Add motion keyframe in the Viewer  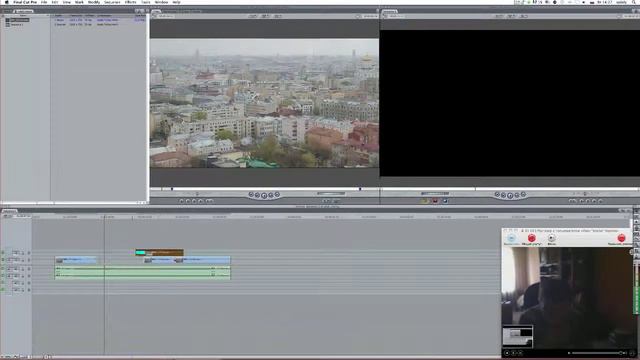pos(194,201)
